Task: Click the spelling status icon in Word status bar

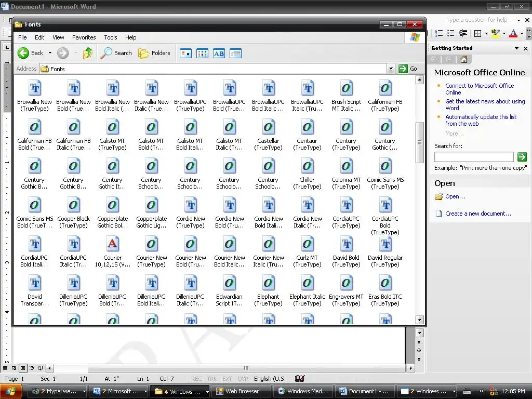Action: tap(300, 378)
